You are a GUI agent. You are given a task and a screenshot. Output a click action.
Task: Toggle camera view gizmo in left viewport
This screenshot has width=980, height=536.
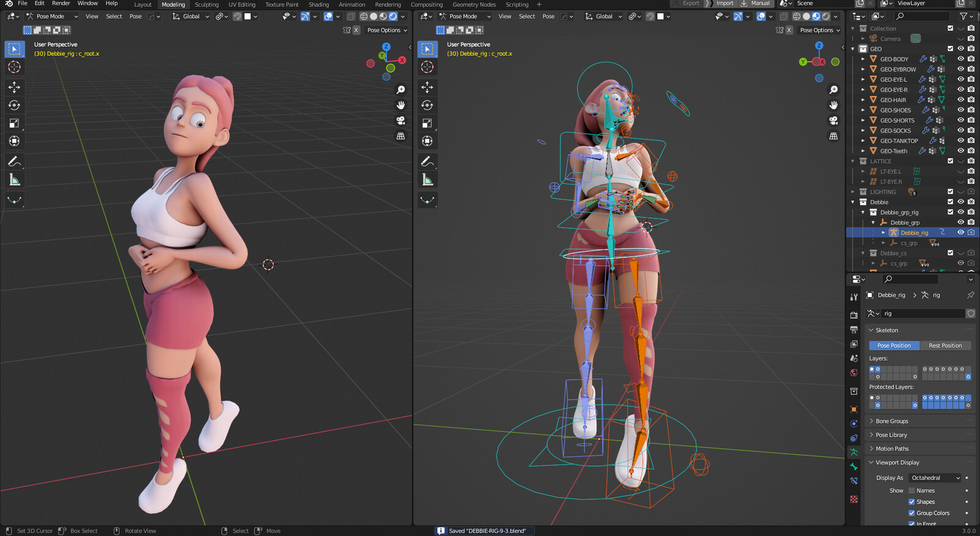pyautogui.click(x=401, y=121)
